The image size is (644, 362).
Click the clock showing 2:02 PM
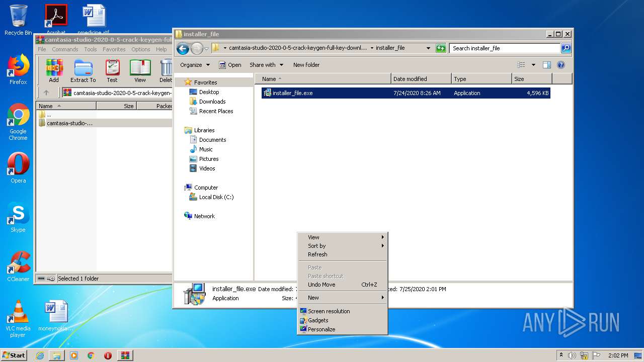pyautogui.click(x=618, y=355)
